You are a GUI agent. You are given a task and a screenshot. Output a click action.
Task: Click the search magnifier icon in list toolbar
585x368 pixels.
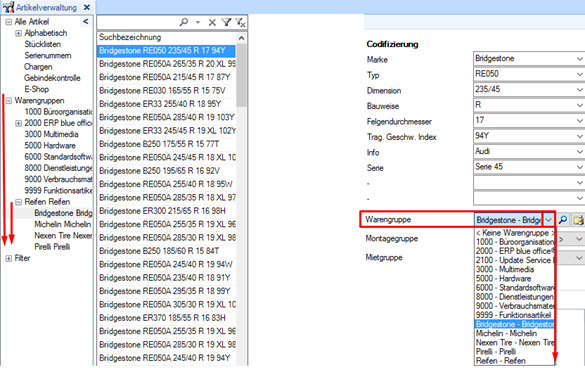coord(184,22)
